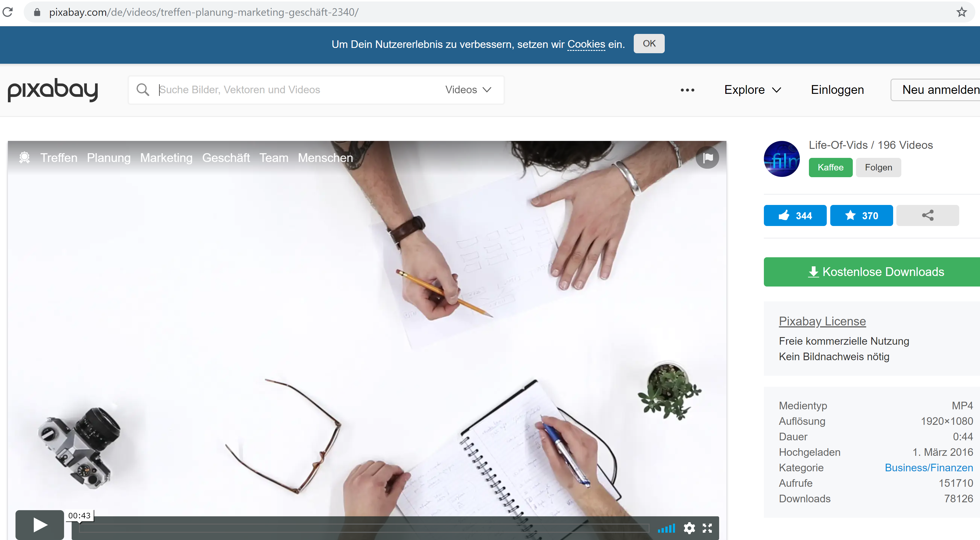
Task: Reload the page in browser
Action: (x=8, y=12)
